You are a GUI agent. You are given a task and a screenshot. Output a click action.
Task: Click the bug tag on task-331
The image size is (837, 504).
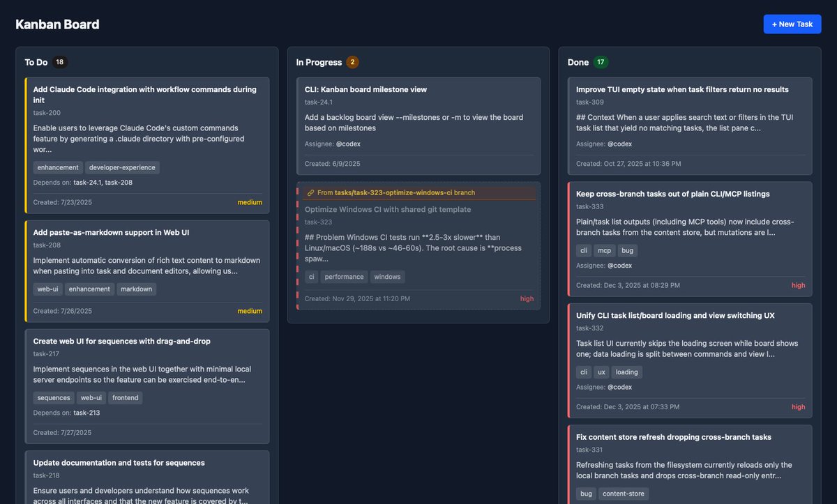[587, 494]
